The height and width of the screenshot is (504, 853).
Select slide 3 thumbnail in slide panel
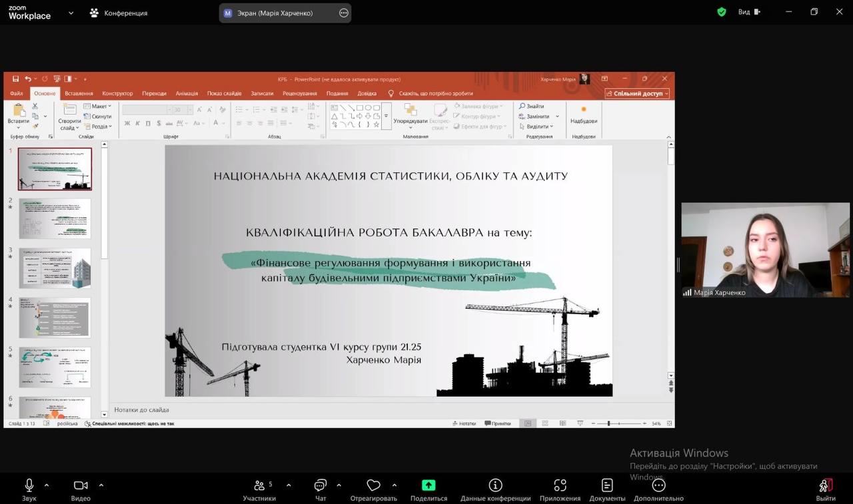[x=55, y=268]
